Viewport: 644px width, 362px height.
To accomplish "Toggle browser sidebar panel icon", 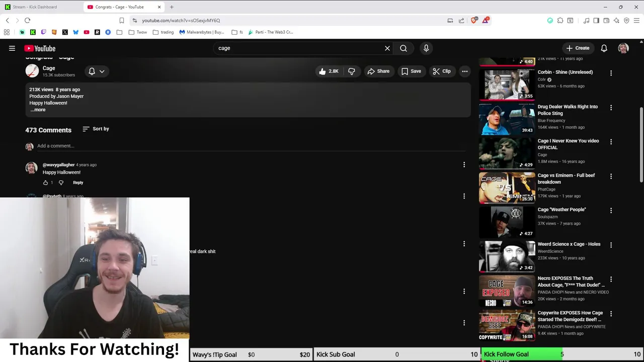I will click(596, 21).
